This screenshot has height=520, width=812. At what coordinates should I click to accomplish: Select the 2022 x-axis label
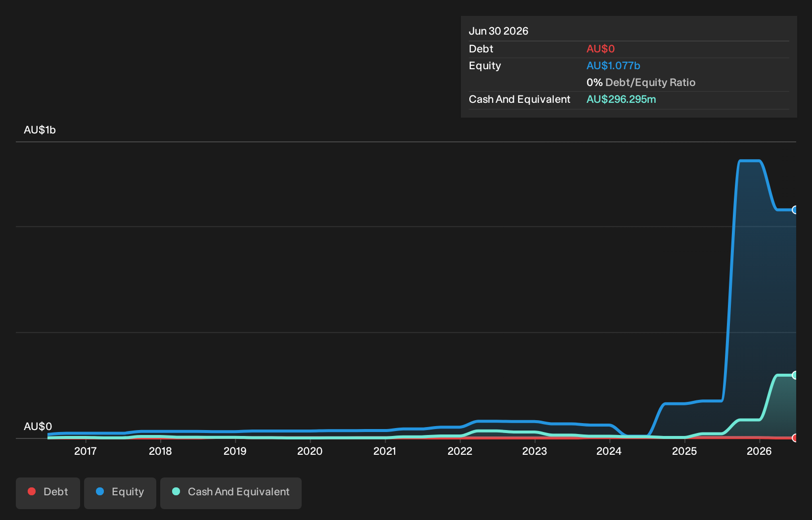point(460,451)
